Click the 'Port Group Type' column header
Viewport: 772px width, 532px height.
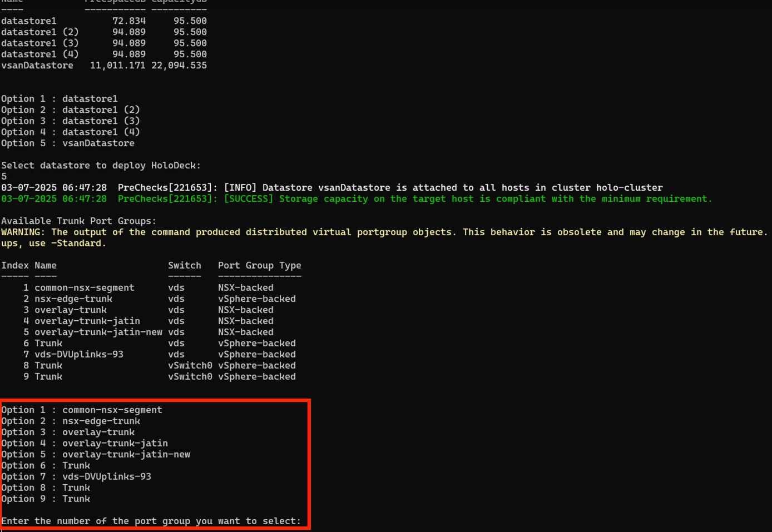[x=259, y=265]
